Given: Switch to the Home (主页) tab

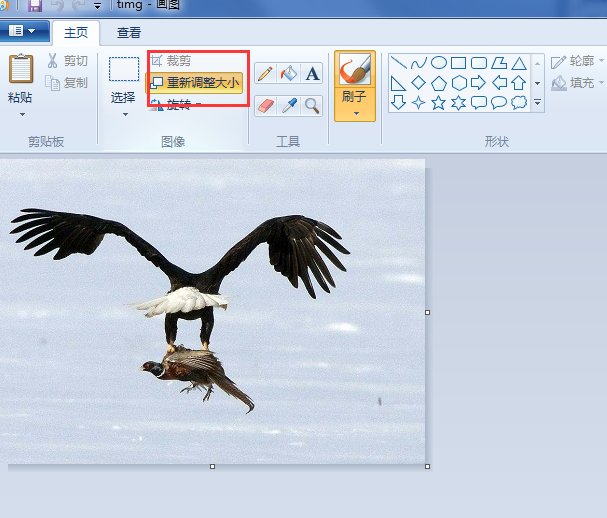Looking at the screenshot, I should coord(76,32).
